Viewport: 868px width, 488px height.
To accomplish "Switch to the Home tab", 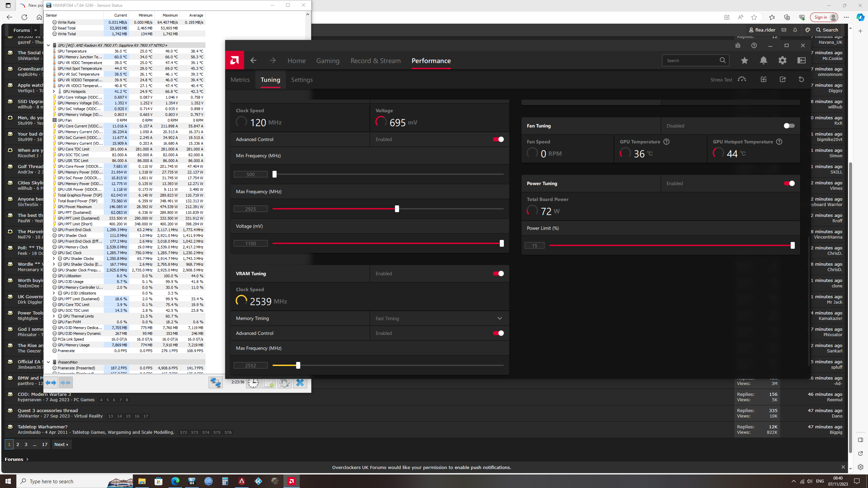I will click(x=296, y=61).
